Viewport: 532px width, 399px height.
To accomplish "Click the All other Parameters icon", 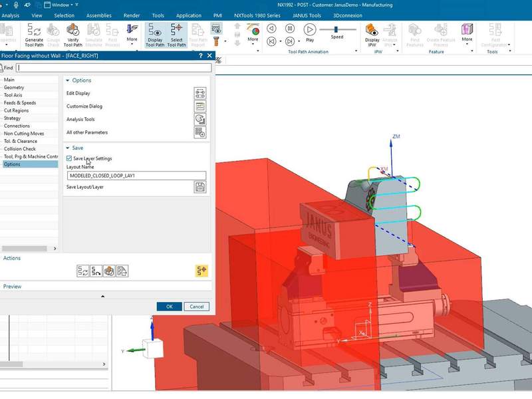I will click(x=200, y=132).
